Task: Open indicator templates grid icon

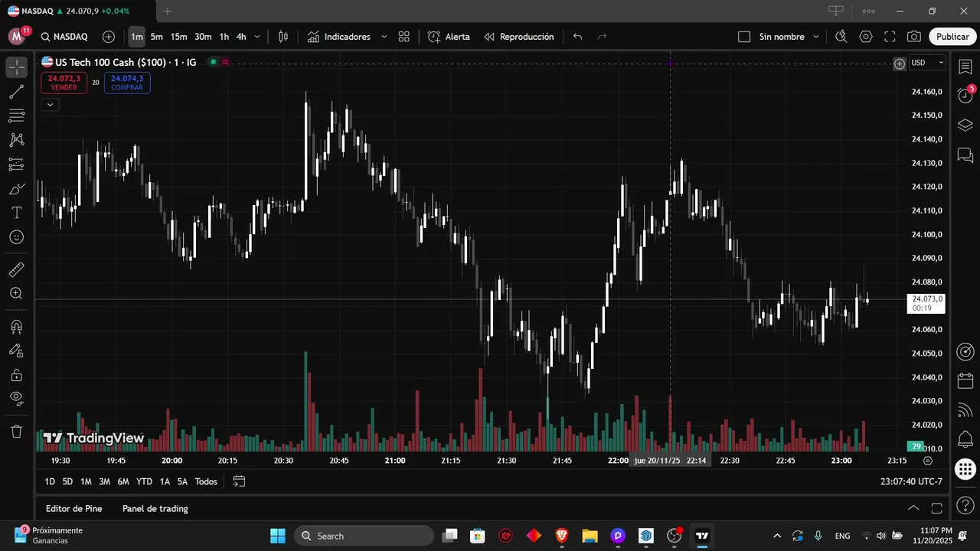Action: point(404,37)
